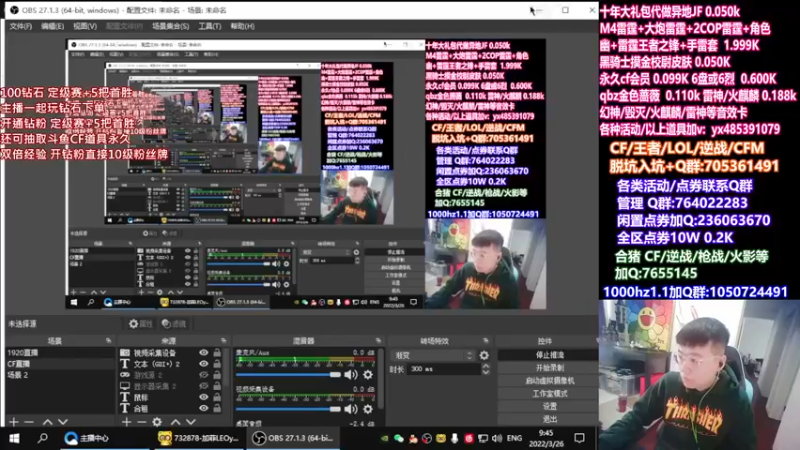Open the 场景集合(S) menu
The width and height of the screenshot is (800, 450).
pyautogui.click(x=170, y=26)
